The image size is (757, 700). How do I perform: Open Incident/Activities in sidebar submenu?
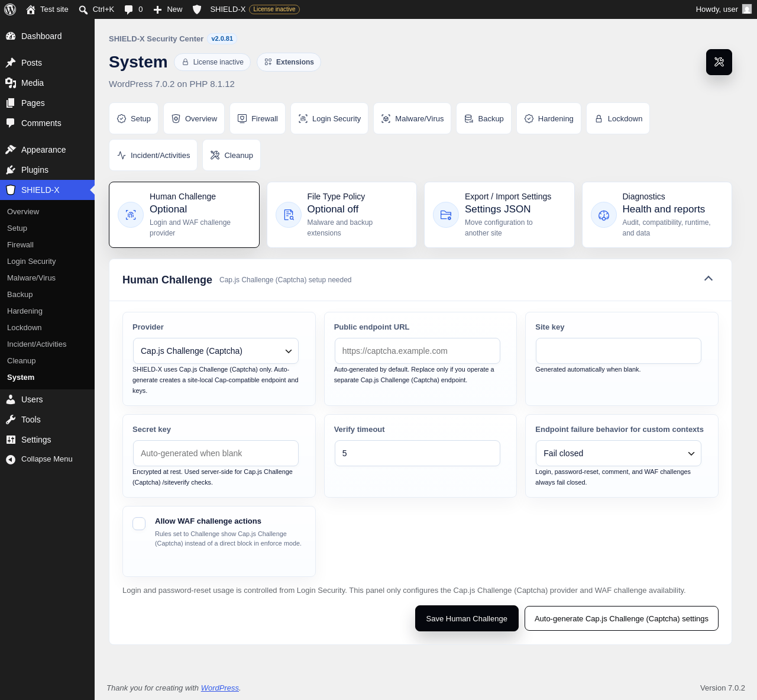point(47,344)
